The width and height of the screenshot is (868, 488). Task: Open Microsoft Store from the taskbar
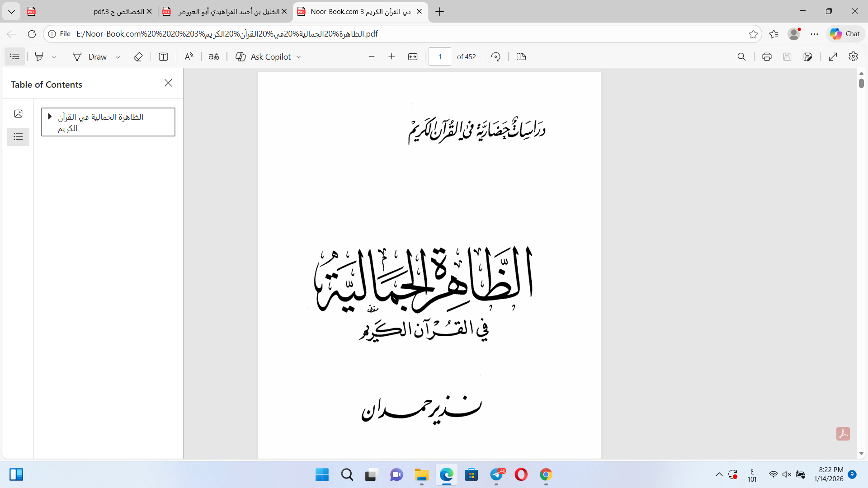tap(471, 474)
